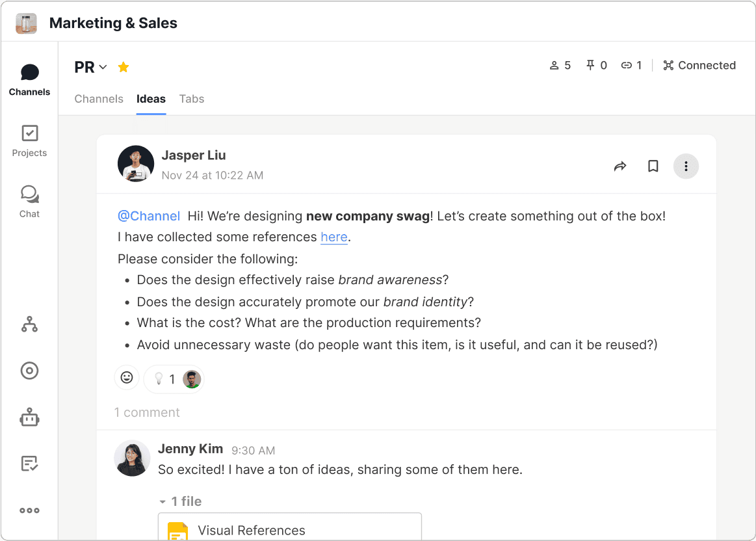Image resolution: width=756 pixels, height=541 pixels.
Task: Open the Projects sidebar section
Action: (29, 141)
